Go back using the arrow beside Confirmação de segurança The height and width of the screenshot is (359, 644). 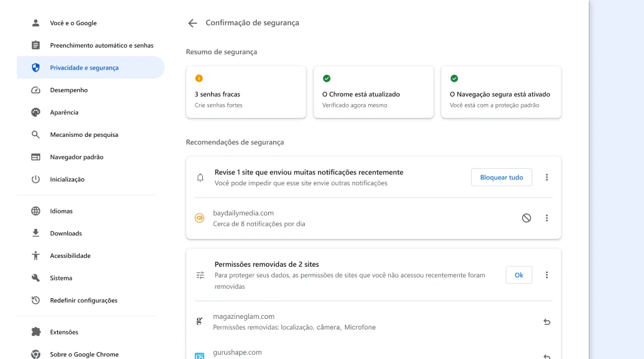(x=192, y=23)
